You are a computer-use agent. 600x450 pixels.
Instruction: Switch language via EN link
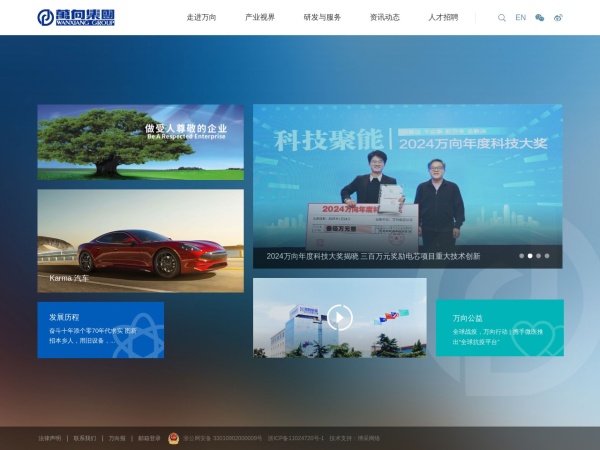520,18
